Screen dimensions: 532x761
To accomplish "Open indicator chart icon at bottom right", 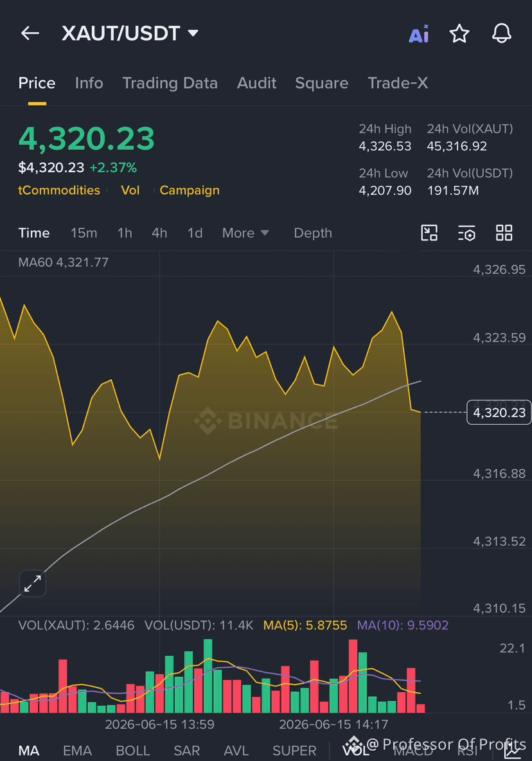I will click(513, 750).
